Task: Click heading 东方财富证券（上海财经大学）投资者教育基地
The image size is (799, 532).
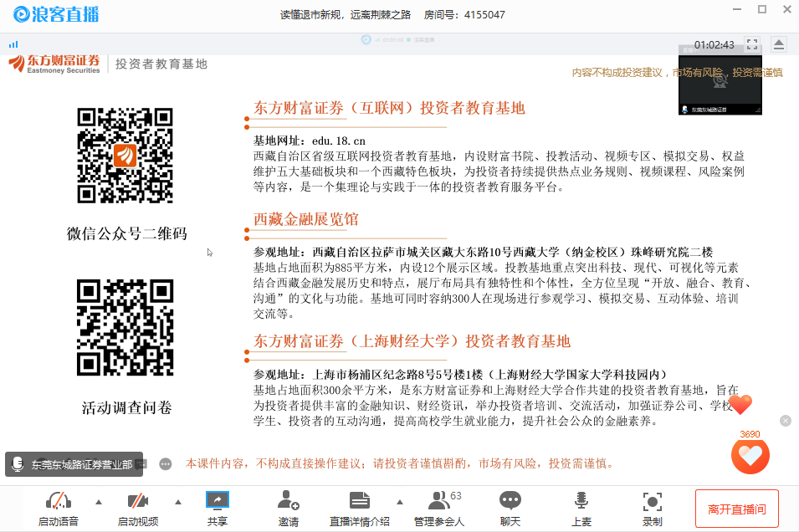Action: 412,341
